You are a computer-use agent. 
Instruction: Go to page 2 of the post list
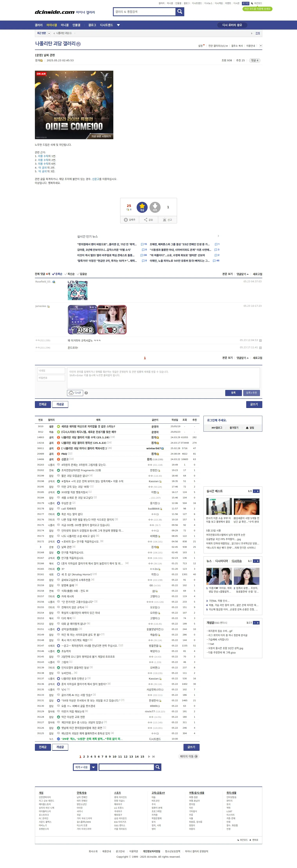(x=84, y=756)
